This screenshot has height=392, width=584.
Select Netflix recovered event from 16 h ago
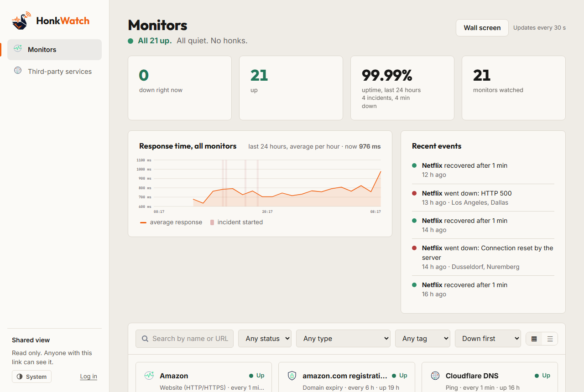tap(483, 289)
